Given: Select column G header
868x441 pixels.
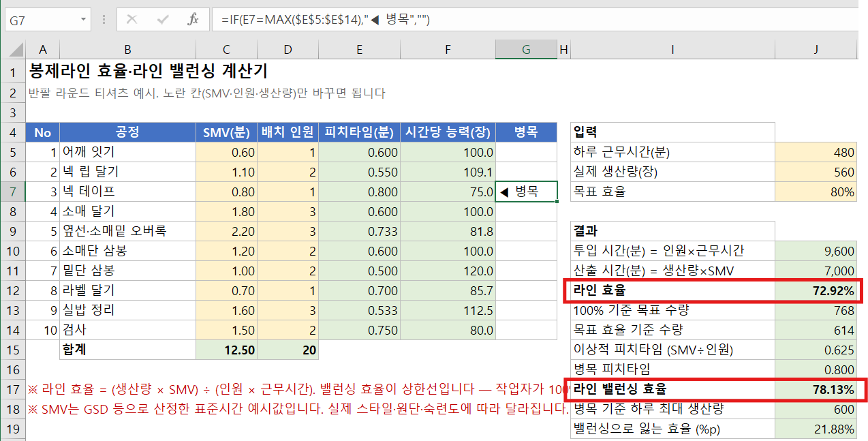Looking at the screenshot, I should tap(527, 49).
